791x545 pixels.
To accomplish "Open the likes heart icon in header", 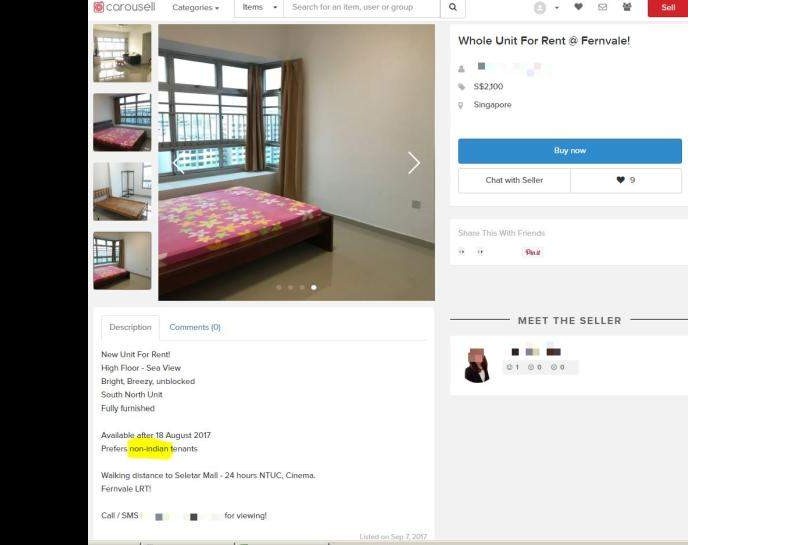I will [579, 7].
